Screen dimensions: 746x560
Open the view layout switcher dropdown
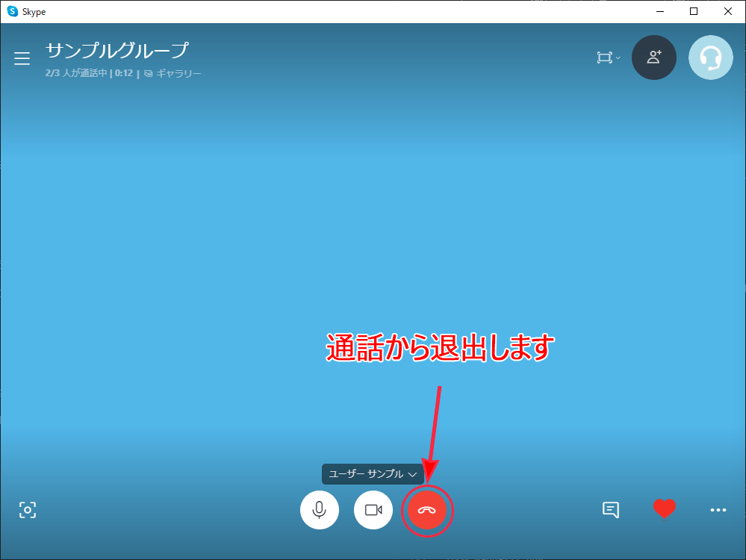pyautogui.click(x=608, y=57)
